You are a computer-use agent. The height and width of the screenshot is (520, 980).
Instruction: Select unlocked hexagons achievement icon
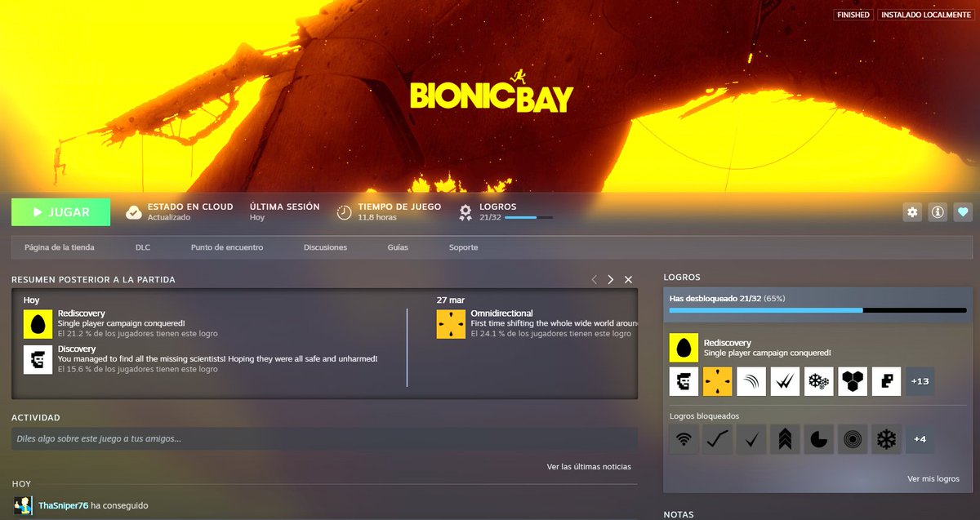[x=853, y=381]
